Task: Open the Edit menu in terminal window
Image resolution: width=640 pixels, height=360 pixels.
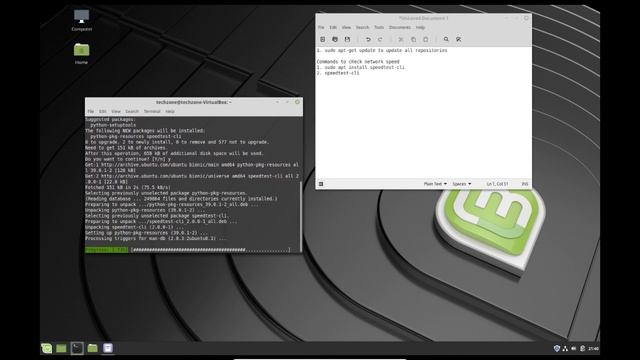Action: 102,111
